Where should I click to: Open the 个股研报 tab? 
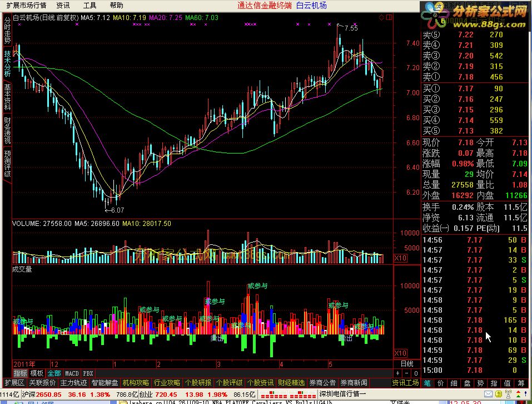[x=198, y=383]
